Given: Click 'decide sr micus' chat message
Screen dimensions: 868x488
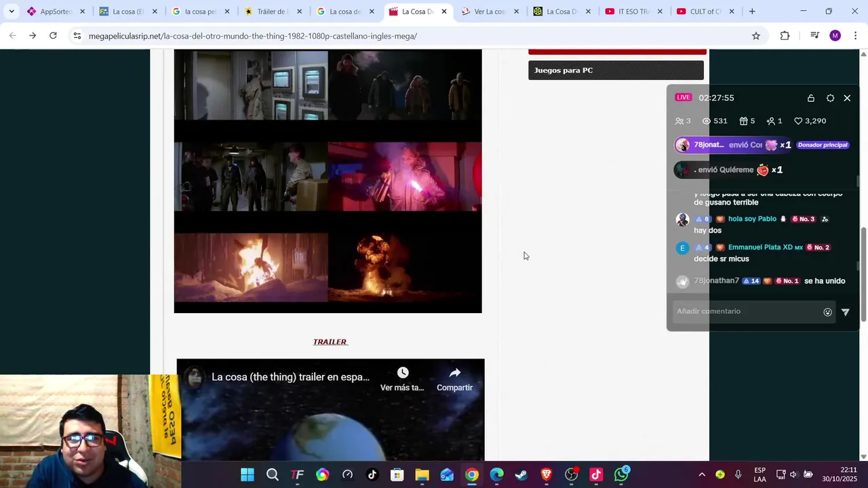Looking at the screenshot, I should click(721, 259).
